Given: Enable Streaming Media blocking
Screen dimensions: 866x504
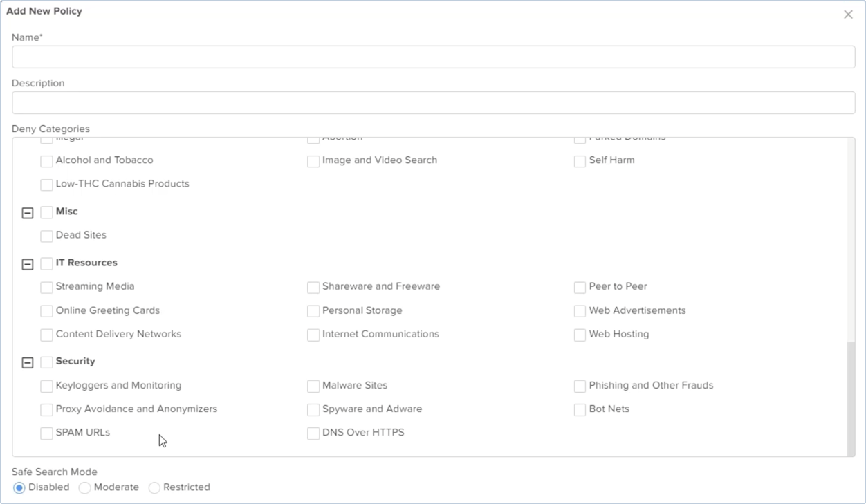Looking at the screenshot, I should 46,286.
